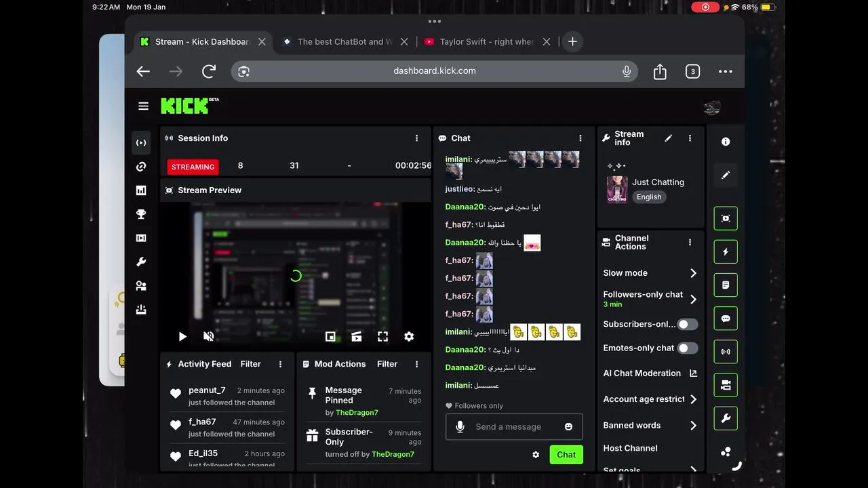Viewport: 868px width, 488px height.
Task: Open chat settings gear next to Chat button
Action: click(x=536, y=455)
